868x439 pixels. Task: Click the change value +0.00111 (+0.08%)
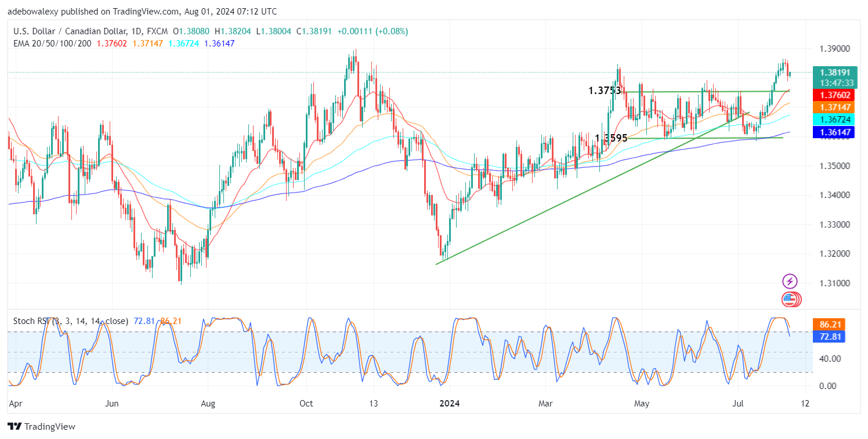click(372, 31)
